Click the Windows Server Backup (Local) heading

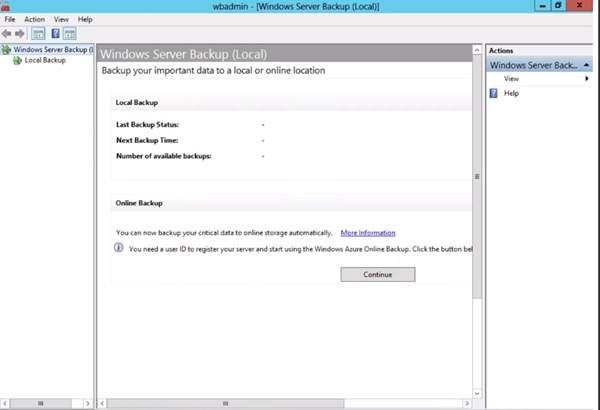[183, 54]
